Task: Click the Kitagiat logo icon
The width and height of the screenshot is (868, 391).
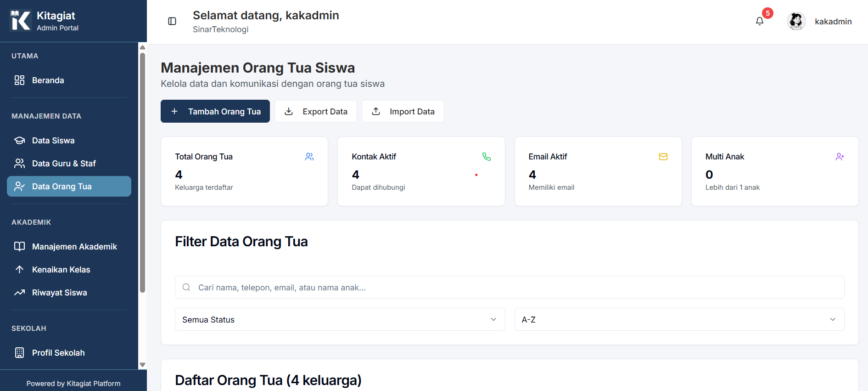Action: pyautogui.click(x=20, y=21)
